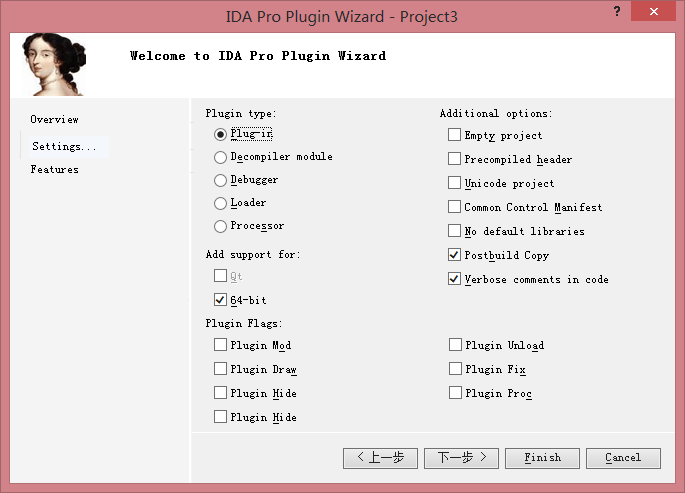
Task: Uncheck Verbose comments in code
Action: coord(455,279)
